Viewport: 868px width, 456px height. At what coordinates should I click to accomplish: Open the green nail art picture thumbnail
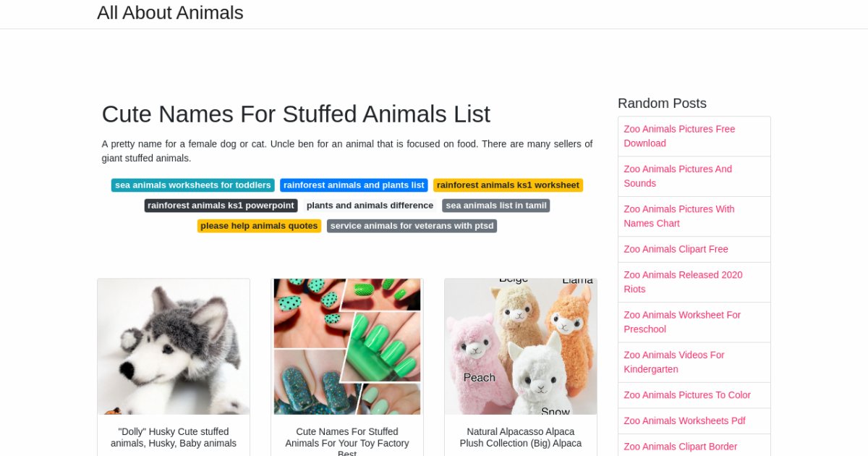coord(346,346)
